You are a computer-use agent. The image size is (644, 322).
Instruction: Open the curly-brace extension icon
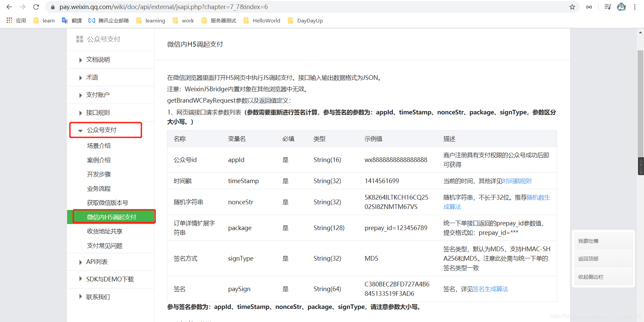589,7
